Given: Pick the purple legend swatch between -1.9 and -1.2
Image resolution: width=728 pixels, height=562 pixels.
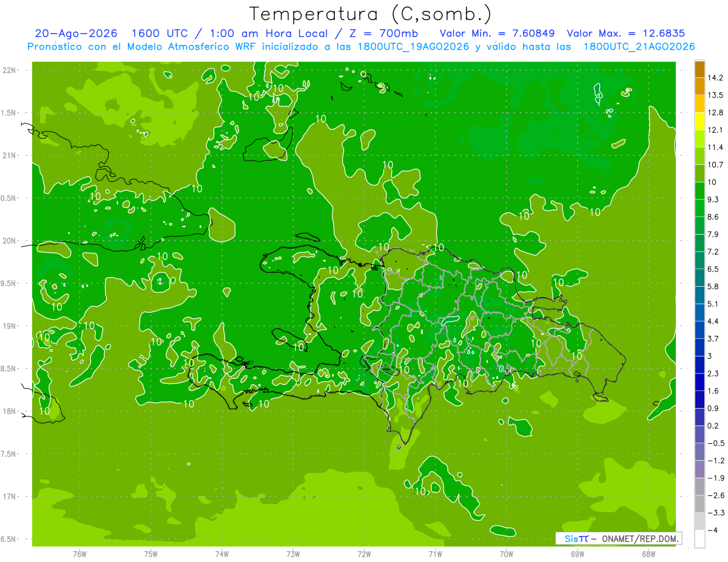Looking at the screenshot, I should coord(699,469).
